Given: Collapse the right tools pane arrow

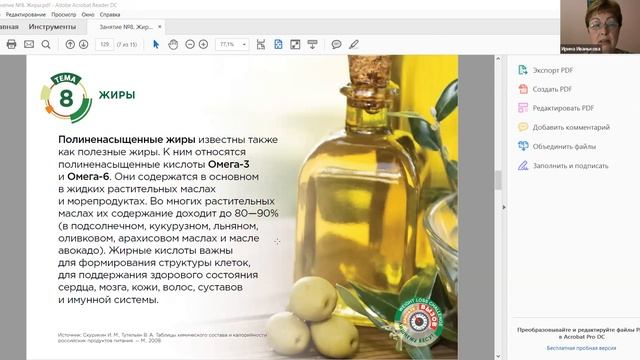Looking at the screenshot, I should click(x=504, y=207).
